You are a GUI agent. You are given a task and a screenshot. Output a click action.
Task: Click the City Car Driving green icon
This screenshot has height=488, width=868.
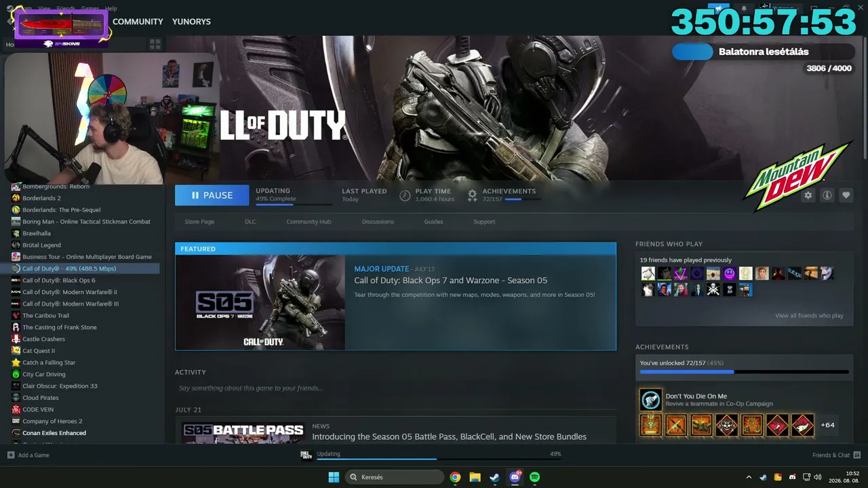click(x=16, y=374)
